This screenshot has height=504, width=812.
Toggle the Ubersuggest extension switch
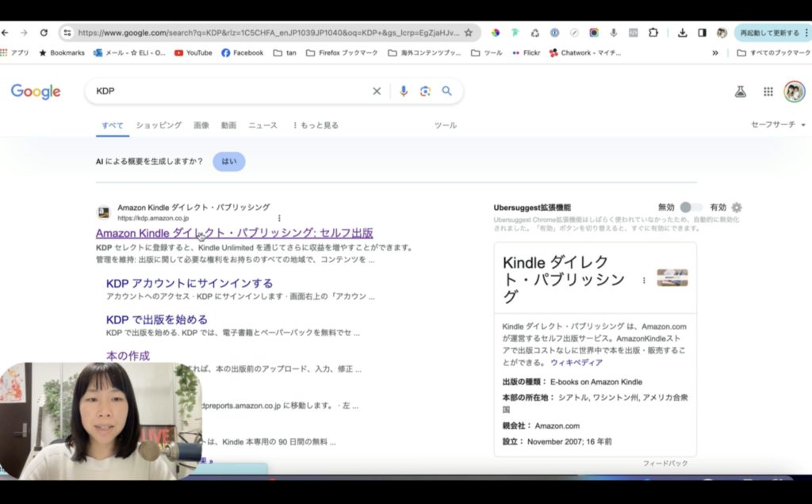pos(690,208)
